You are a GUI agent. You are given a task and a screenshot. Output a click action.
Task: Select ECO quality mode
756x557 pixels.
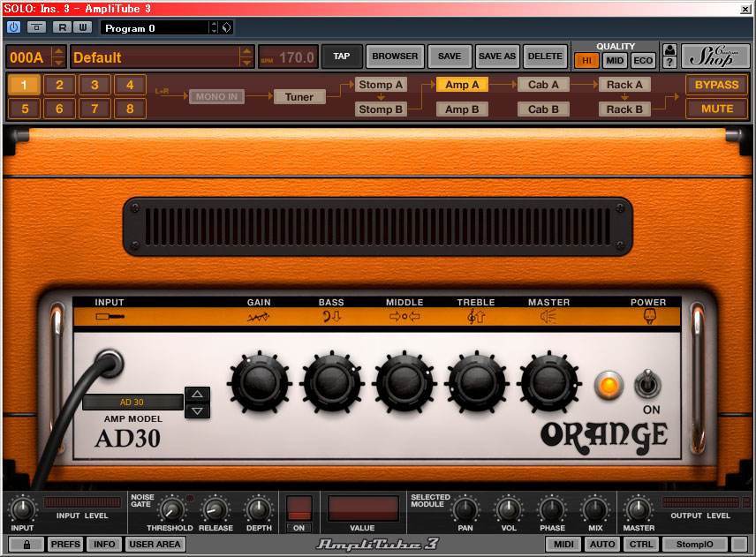click(x=643, y=61)
